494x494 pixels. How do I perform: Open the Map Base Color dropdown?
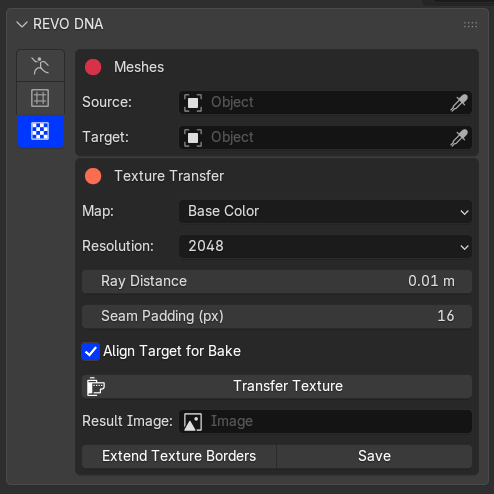click(325, 211)
